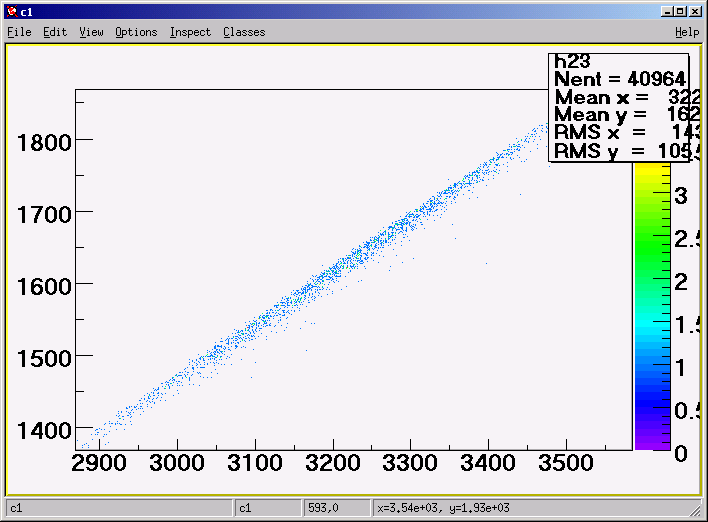Click the Mean x statistics line
The height and width of the screenshot is (522, 708).
[x=627, y=97]
